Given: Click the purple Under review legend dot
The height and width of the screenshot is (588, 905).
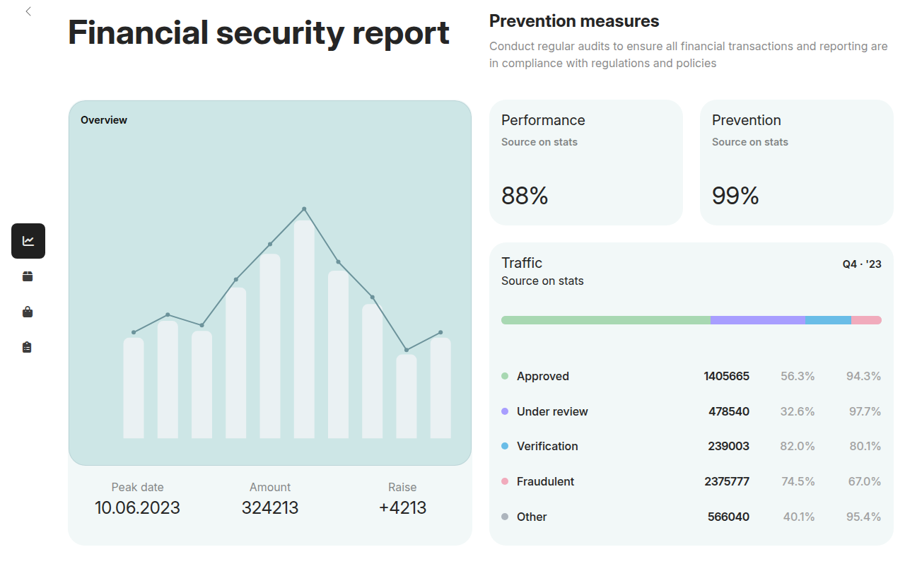Looking at the screenshot, I should click(x=505, y=411).
